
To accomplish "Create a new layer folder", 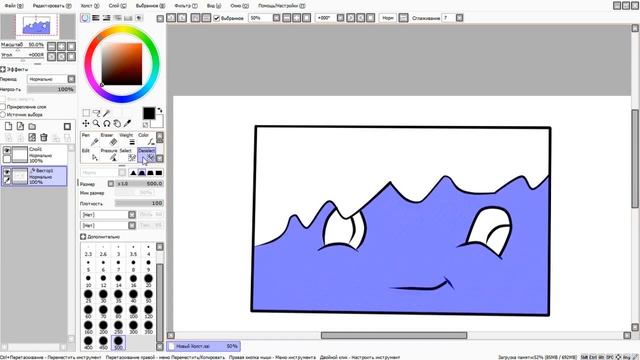I will (x=32, y=127).
